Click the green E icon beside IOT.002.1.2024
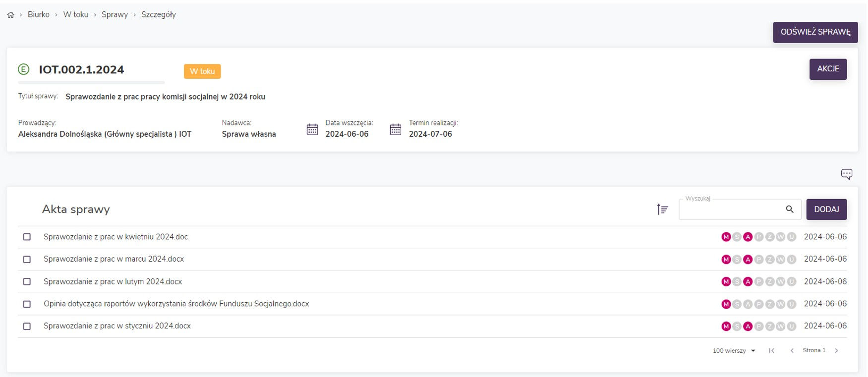The height and width of the screenshot is (377, 868). coord(24,69)
